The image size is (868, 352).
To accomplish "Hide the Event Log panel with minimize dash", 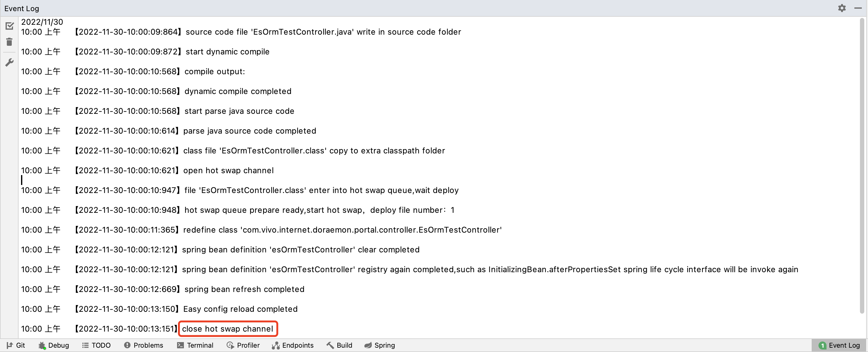I will click(x=858, y=8).
